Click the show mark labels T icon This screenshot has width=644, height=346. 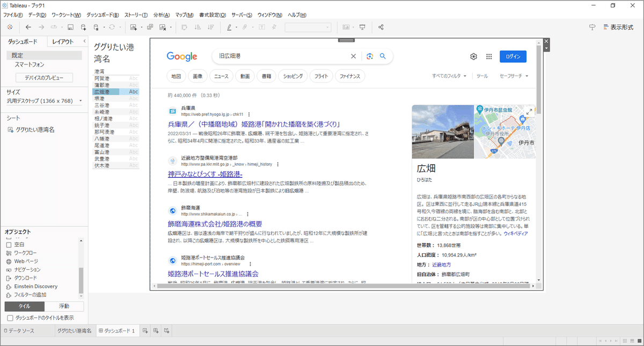click(261, 27)
